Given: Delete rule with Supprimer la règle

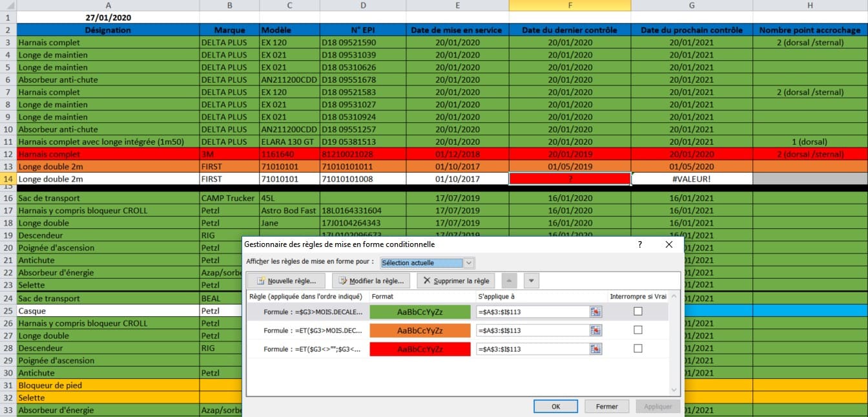Looking at the screenshot, I should click(x=455, y=281).
